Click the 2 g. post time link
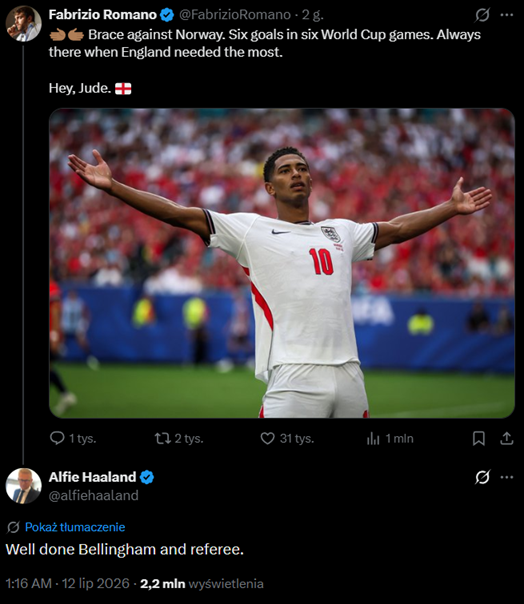The height and width of the screenshot is (604, 524). 312,15
